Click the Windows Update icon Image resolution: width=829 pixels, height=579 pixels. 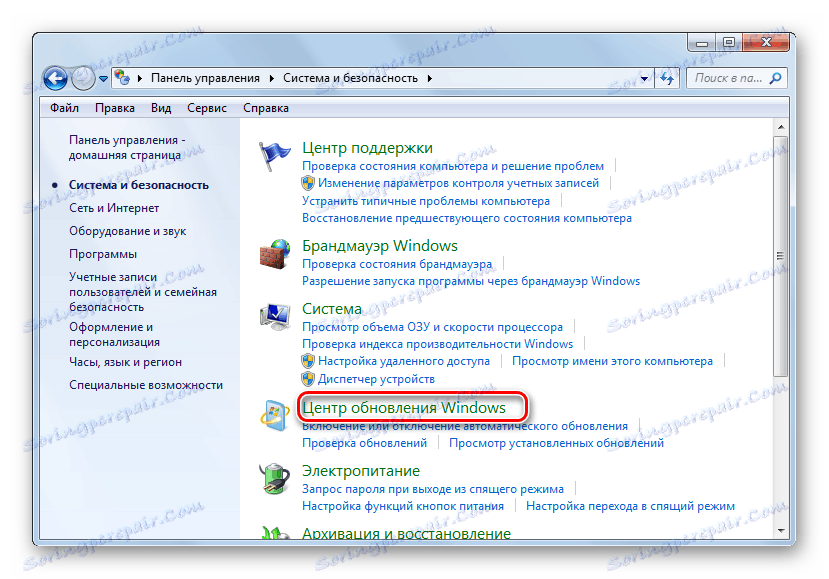[274, 416]
